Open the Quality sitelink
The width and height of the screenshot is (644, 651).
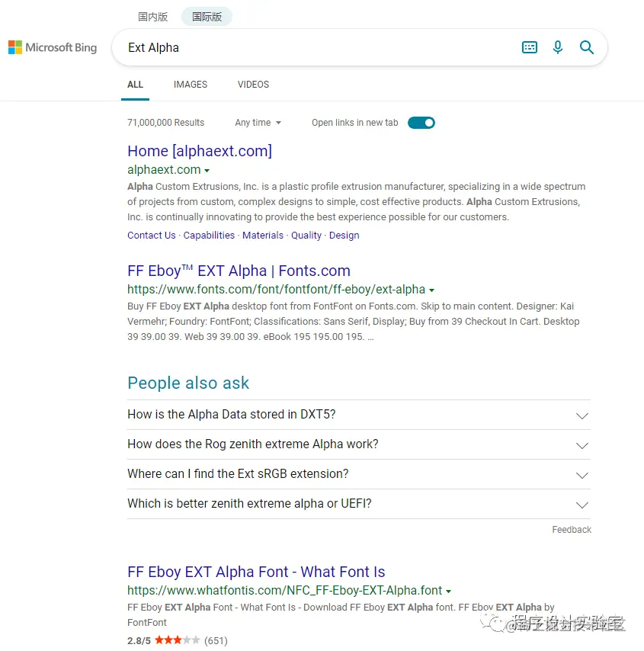(x=306, y=236)
